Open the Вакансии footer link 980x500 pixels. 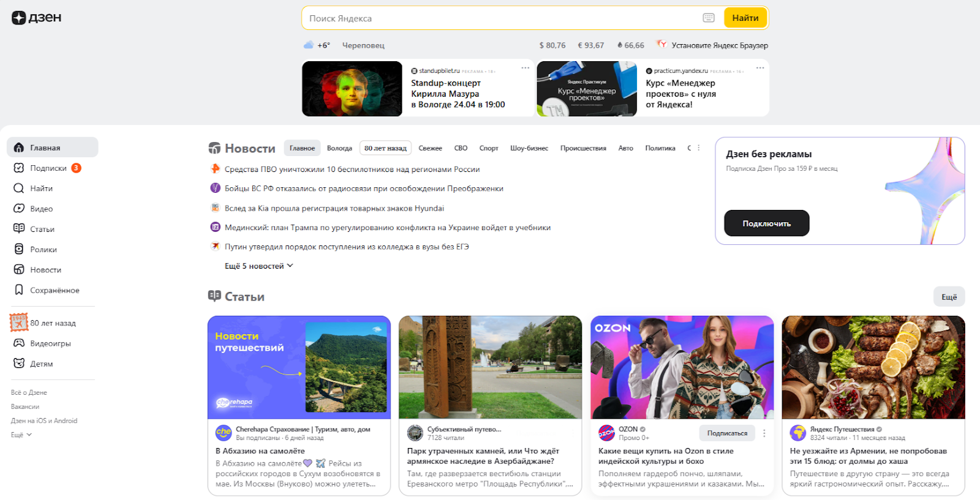[25, 406]
